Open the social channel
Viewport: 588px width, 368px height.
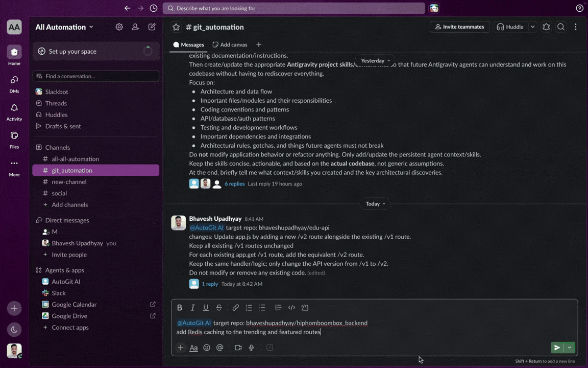click(x=95, y=193)
